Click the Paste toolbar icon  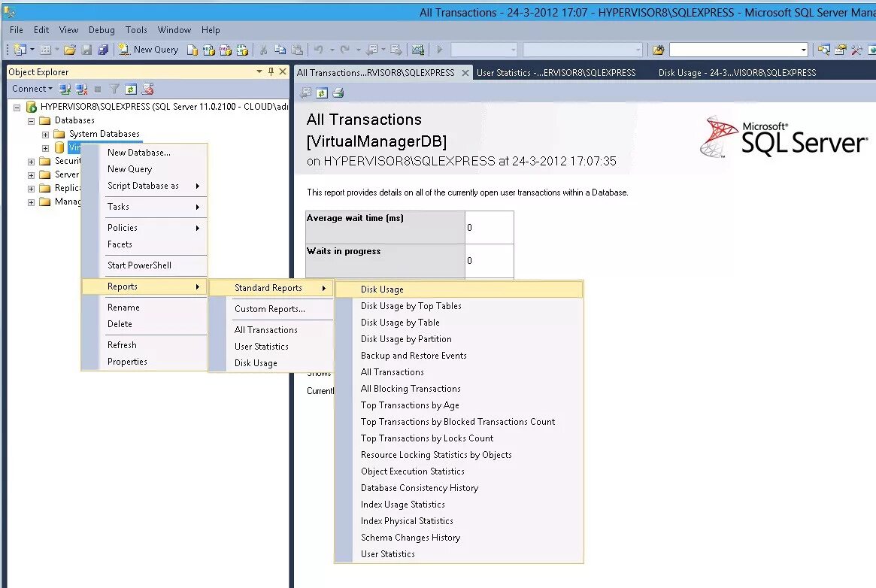coord(297,50)
